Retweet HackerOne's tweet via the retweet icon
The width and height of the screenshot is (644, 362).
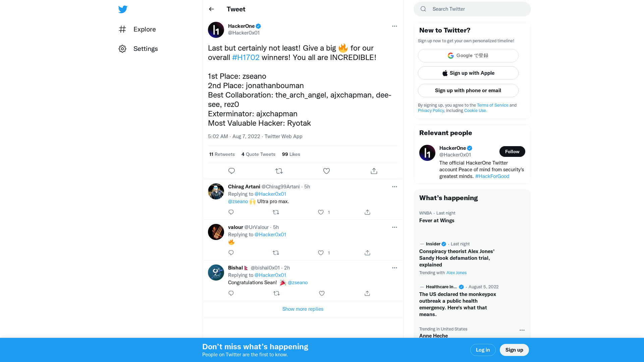tap(279, 171)
